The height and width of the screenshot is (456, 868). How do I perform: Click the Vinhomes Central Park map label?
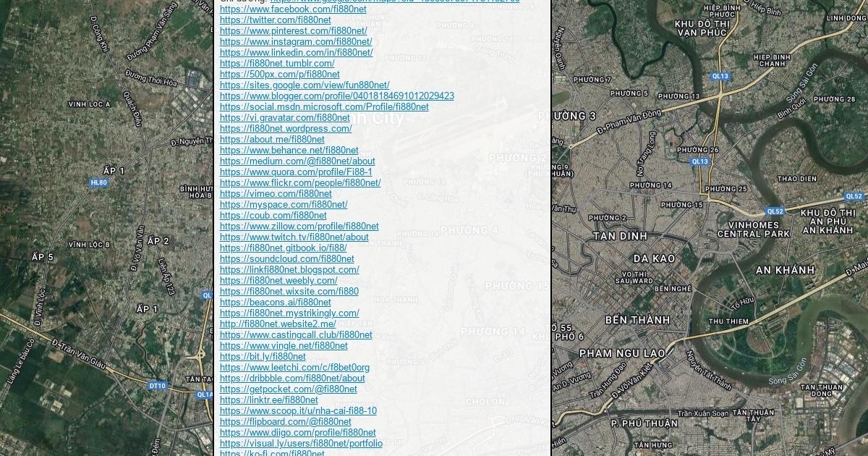click(753, 229)
